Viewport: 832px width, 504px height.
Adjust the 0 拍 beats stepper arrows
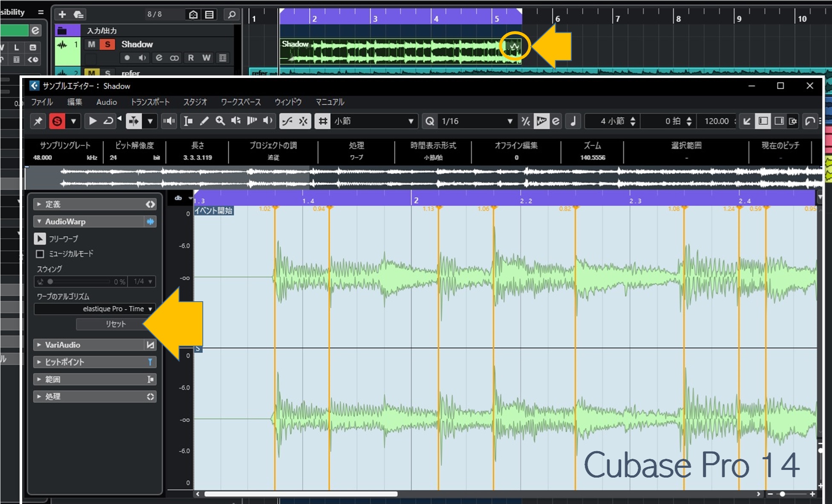coord(689,121)
